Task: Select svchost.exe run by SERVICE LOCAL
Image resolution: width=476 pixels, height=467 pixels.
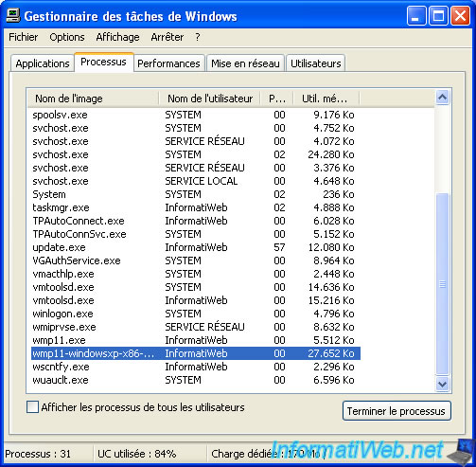Action: (196, 181)
